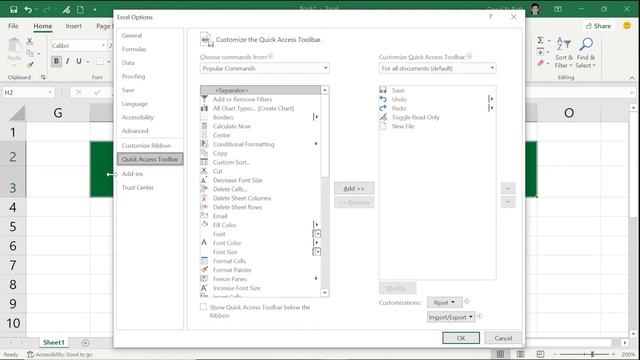Select Conditional Formatting in commands list
The width and height of the screenshot is (640, 360).
[260, 144]
